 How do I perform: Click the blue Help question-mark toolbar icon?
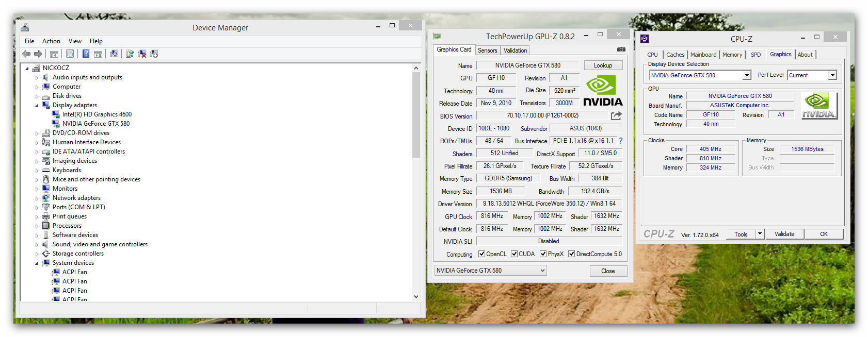86,54
